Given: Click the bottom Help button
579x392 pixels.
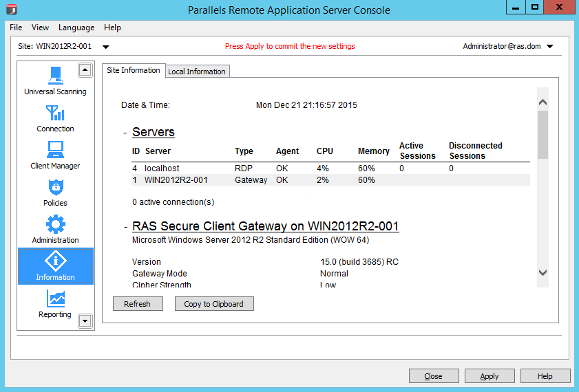Looking at the screenshot, I should (x=545, y=376).
